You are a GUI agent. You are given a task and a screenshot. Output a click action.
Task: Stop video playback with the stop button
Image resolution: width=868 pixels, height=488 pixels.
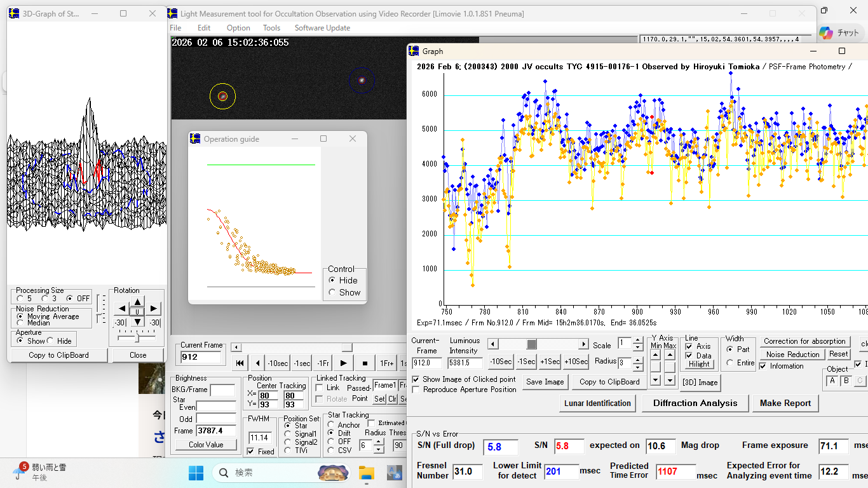[365, 363]
